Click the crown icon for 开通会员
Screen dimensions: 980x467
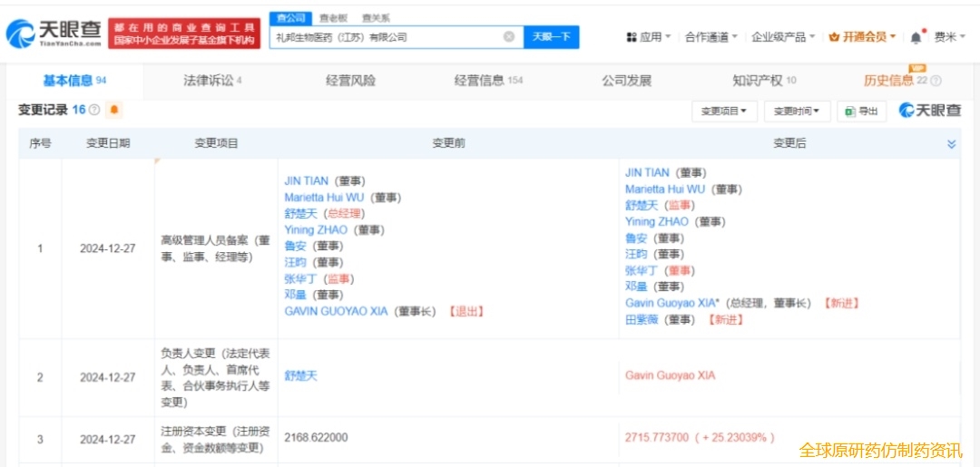[834, 37]
